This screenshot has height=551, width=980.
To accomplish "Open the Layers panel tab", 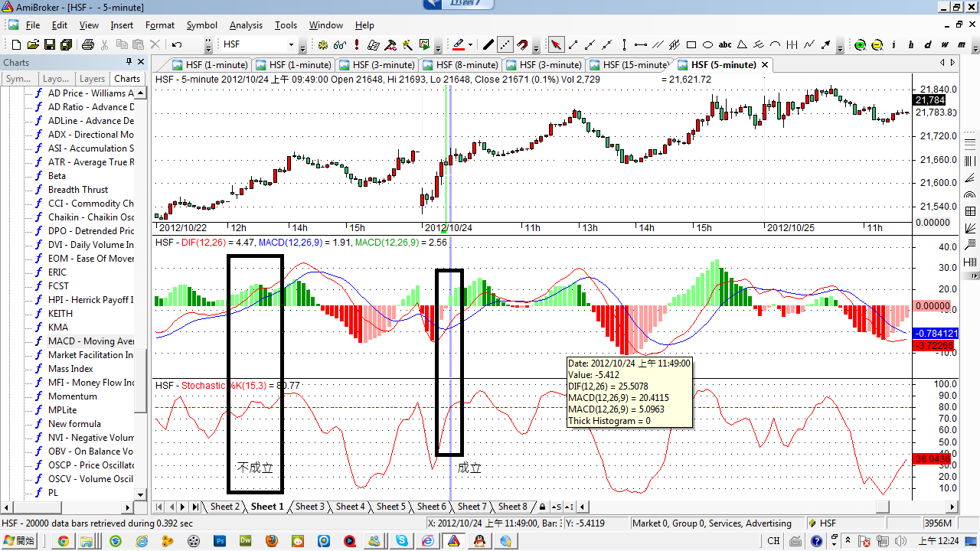I will click(92, 79).
